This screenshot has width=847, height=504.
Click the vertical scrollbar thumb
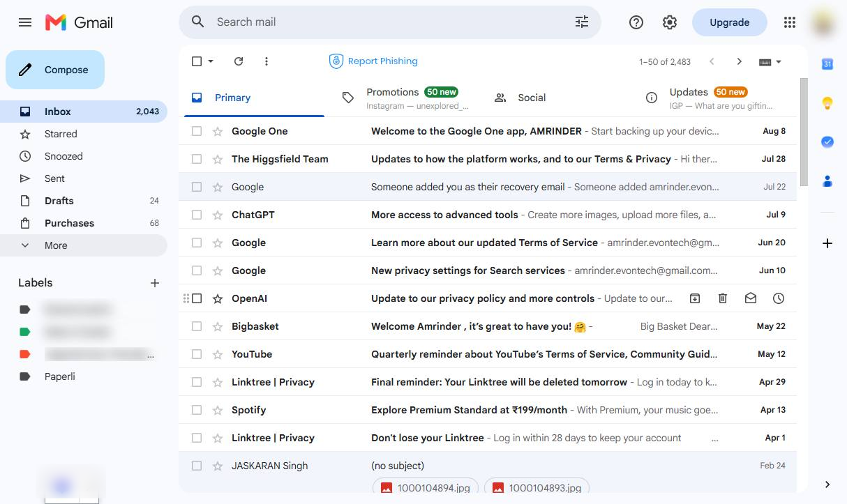(804, 132)
